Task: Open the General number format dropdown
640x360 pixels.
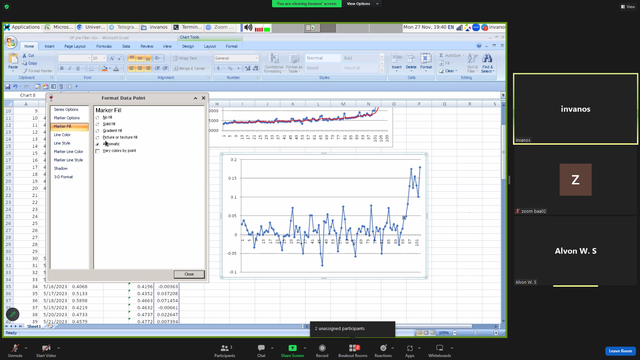Action: pyautogui.click(x=256, y=58)
